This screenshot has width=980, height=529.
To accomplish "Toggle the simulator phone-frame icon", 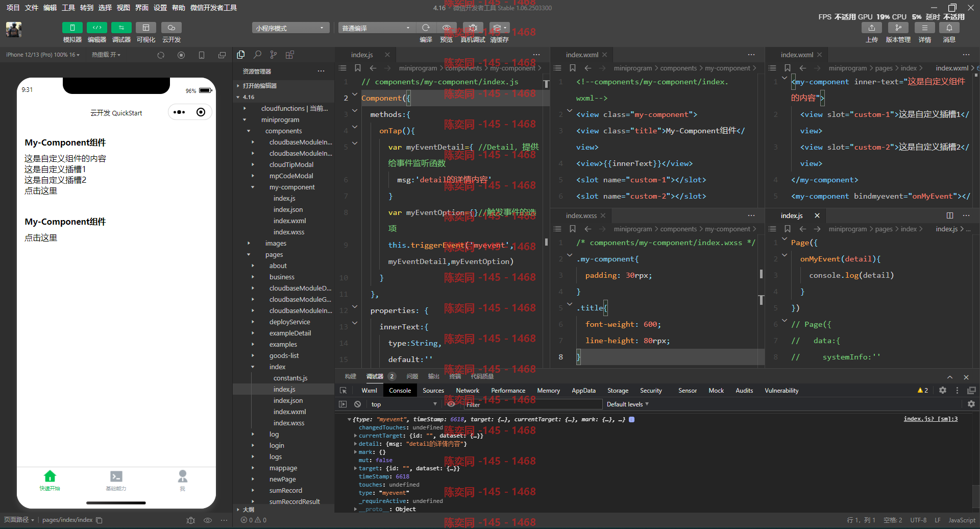I will click(202, 55).
